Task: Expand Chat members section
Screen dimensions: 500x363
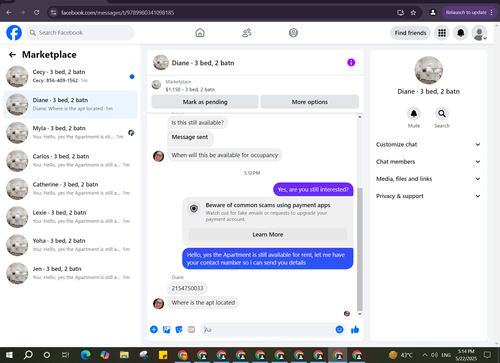Action: point(428,162)
